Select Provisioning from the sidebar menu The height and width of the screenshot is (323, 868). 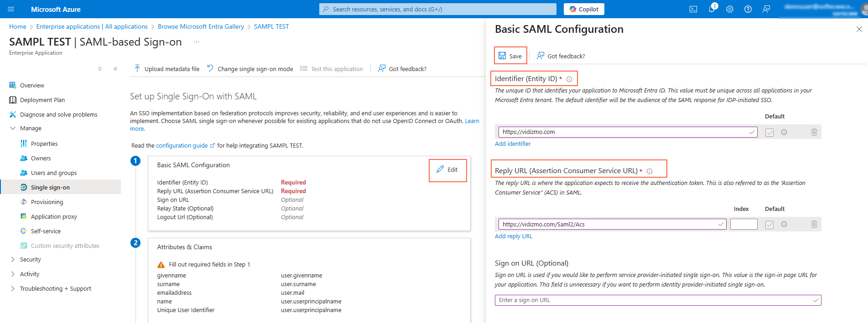(x=47, y=202)
